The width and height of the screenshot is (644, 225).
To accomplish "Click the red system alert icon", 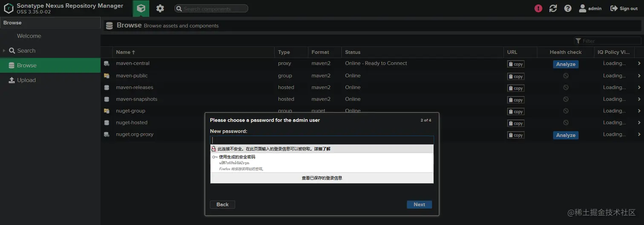I will click(538, 9).
